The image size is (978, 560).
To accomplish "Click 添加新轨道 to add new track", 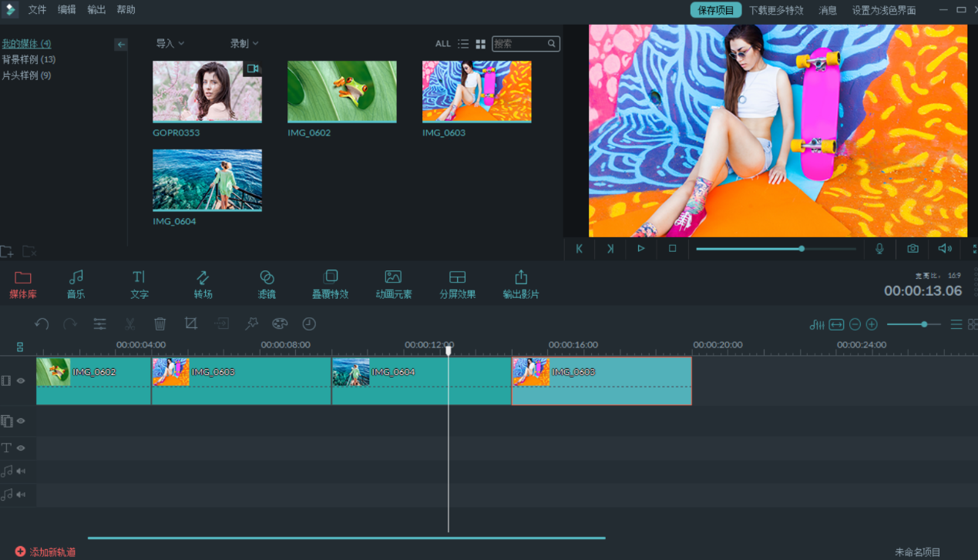I will (45, 552).
